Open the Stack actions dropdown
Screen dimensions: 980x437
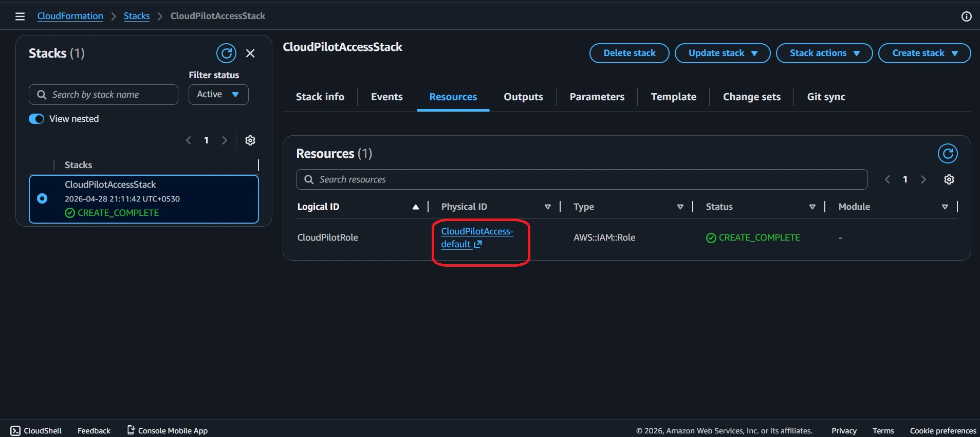point(824,53)
